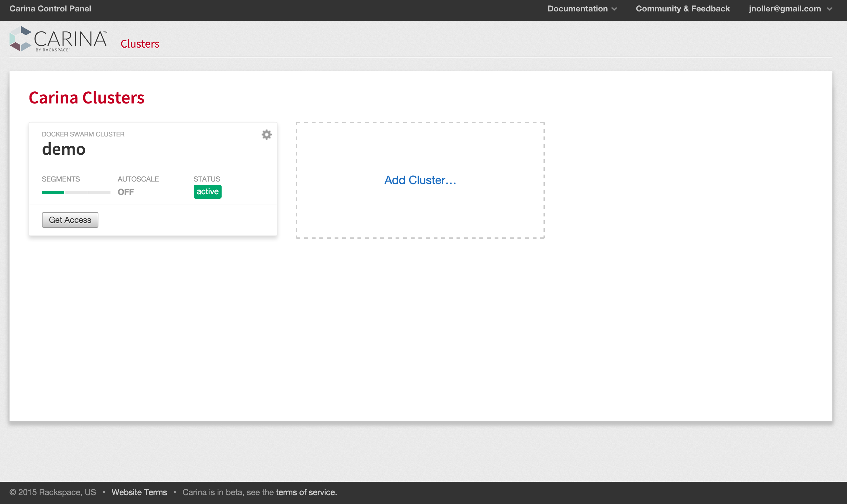Click the Carina Control Panel title
The image size is (847, 504).
[x=50, y=9]
